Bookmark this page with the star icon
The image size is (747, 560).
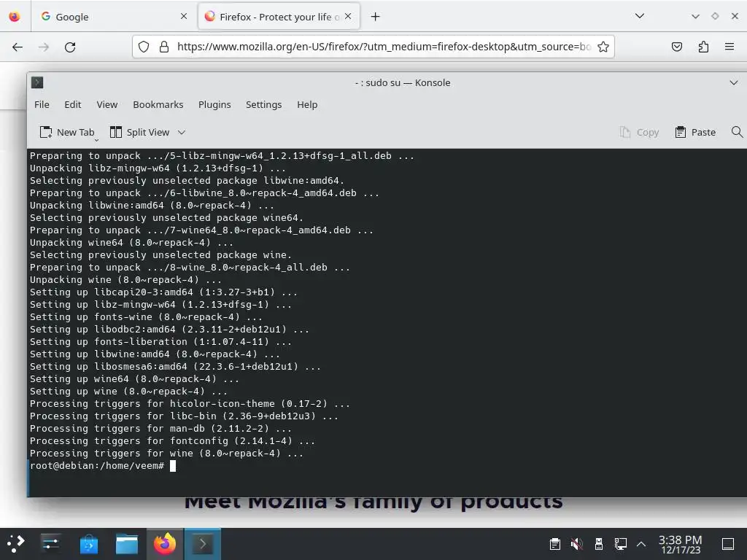tap(603, 47)
